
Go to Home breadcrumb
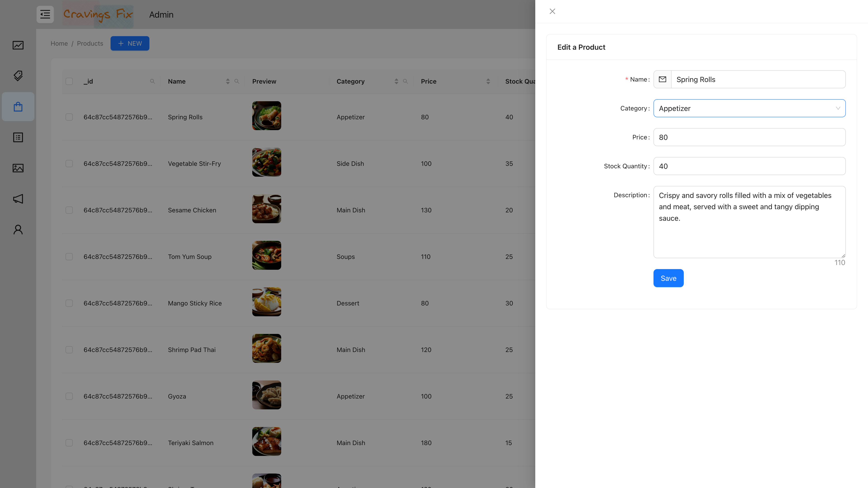(59, 43)
